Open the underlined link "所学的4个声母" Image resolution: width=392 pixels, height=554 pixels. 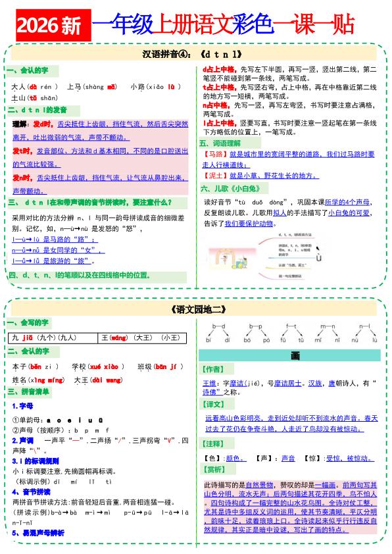click(347, 202)
